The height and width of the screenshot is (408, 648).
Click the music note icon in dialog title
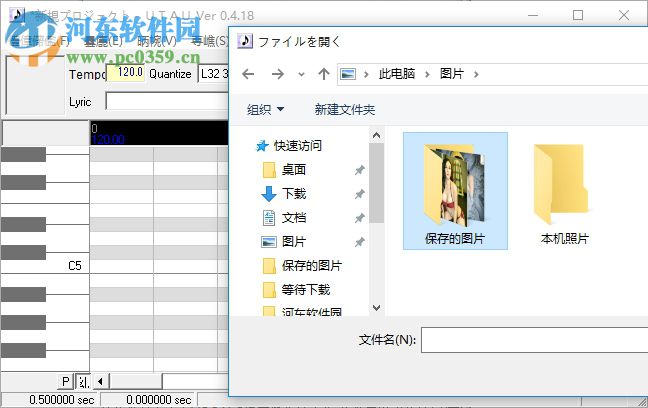[245, 41]
